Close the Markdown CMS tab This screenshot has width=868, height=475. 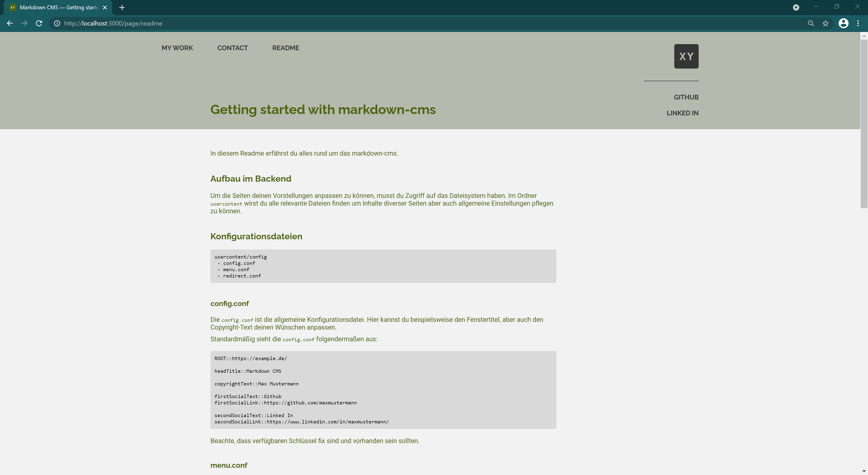(105, 7)
